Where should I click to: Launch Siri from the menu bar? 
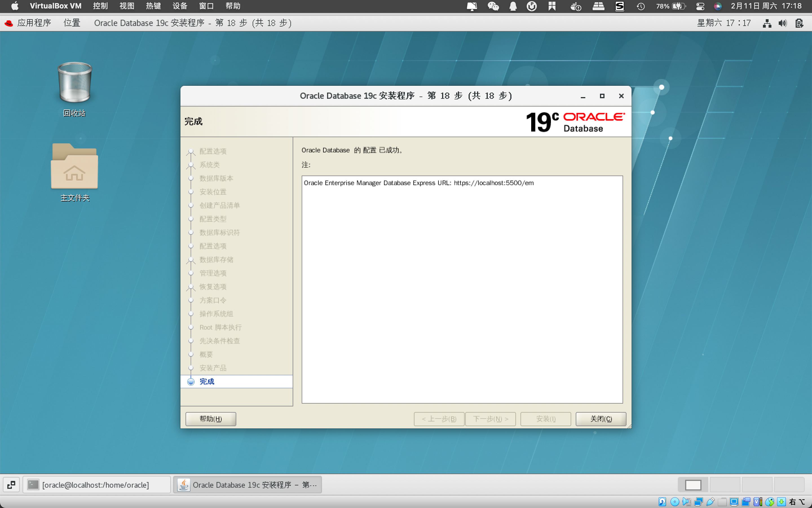point(718,6)
